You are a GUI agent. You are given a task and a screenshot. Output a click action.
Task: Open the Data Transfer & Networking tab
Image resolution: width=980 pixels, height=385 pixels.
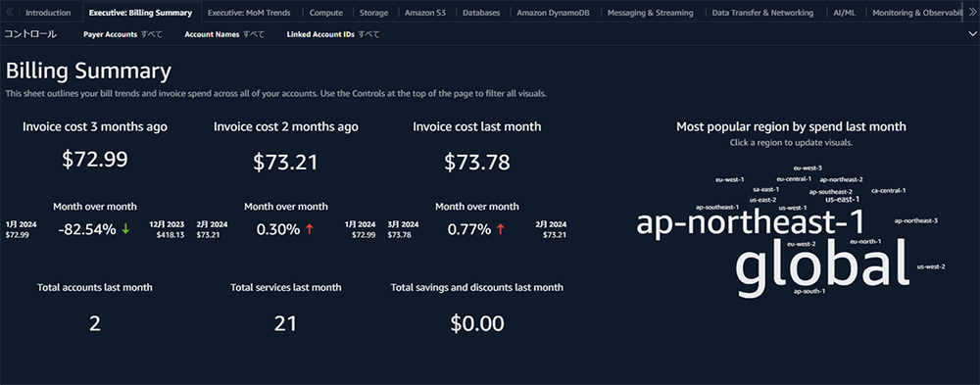coord(762,13)
